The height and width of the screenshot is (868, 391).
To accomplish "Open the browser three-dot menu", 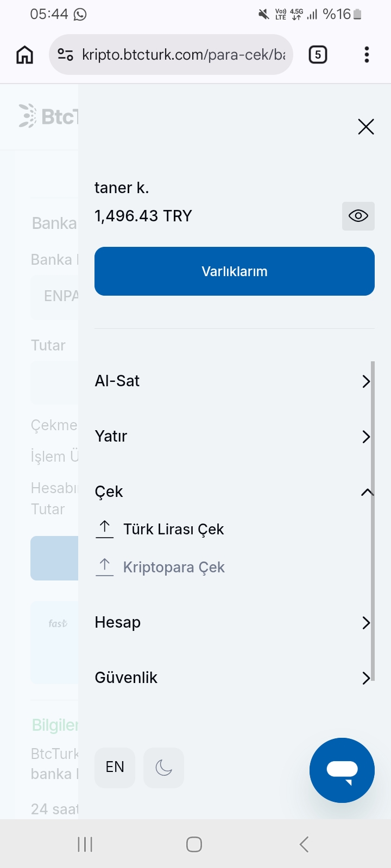I will [367, 55].
